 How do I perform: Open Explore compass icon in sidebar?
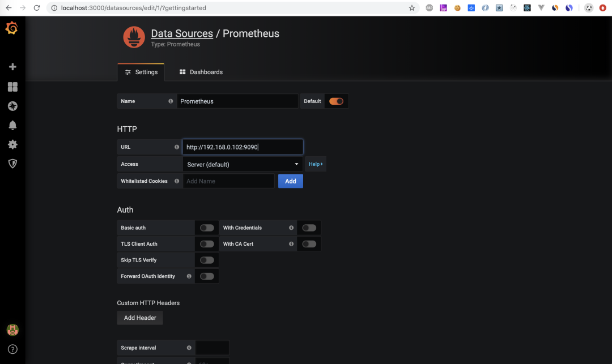point(12,106)
